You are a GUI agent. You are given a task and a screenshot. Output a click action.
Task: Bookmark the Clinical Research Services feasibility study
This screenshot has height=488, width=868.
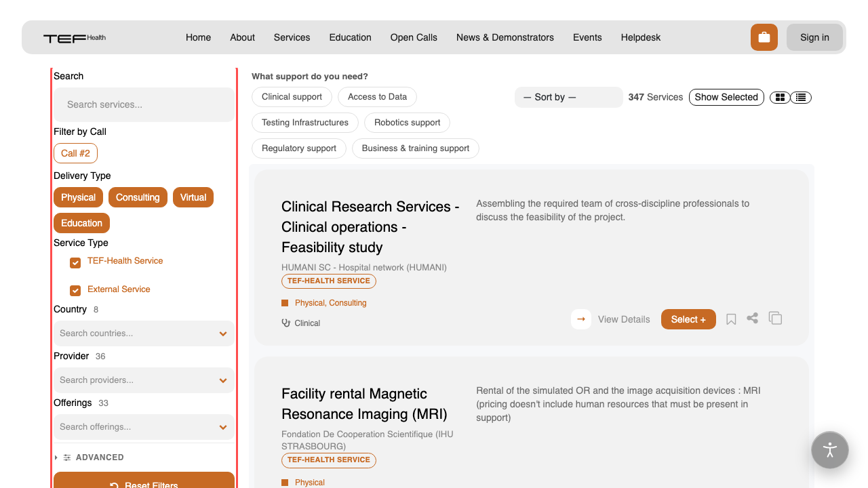731,319
